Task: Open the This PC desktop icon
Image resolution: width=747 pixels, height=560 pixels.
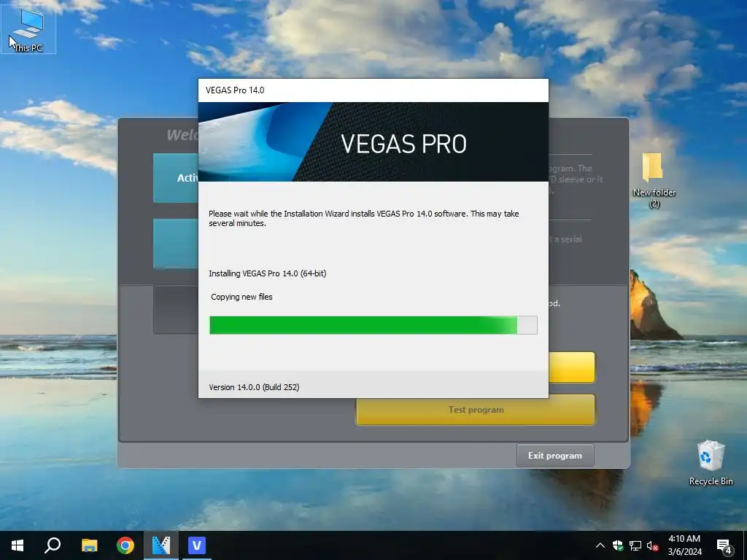Action: coord(28,29)
